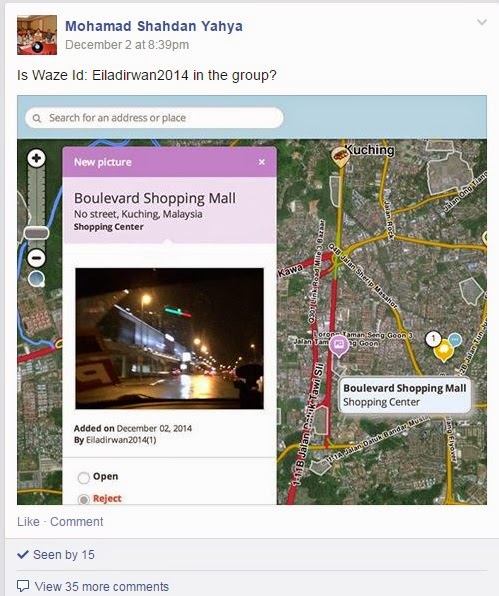
Task: Click the zoom slider handle
Action: tap(36, 233)
